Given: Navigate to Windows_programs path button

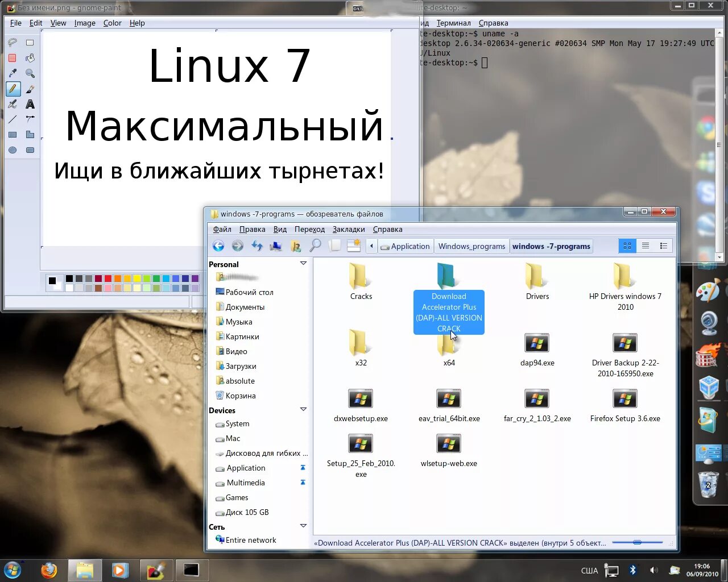Looking at the screenshot, I should click(471, 246).
